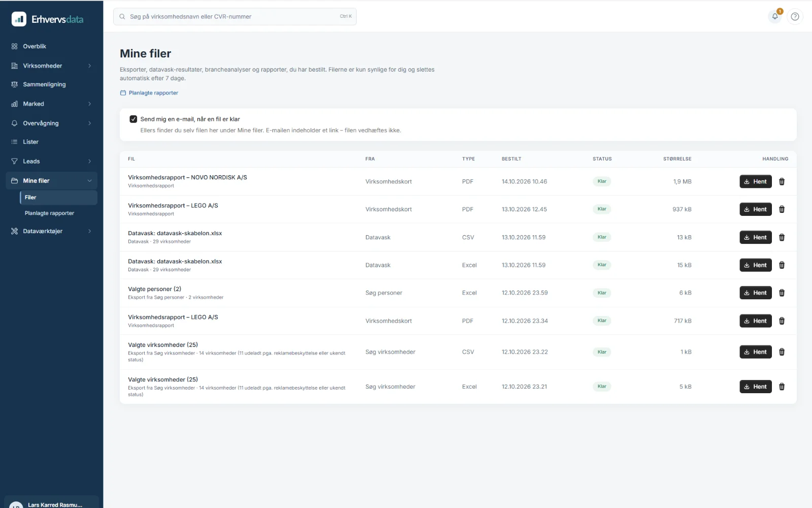812x508 pixels.
Task: Download the LEGO A/S 937 kB report
Action: [755, 209]
